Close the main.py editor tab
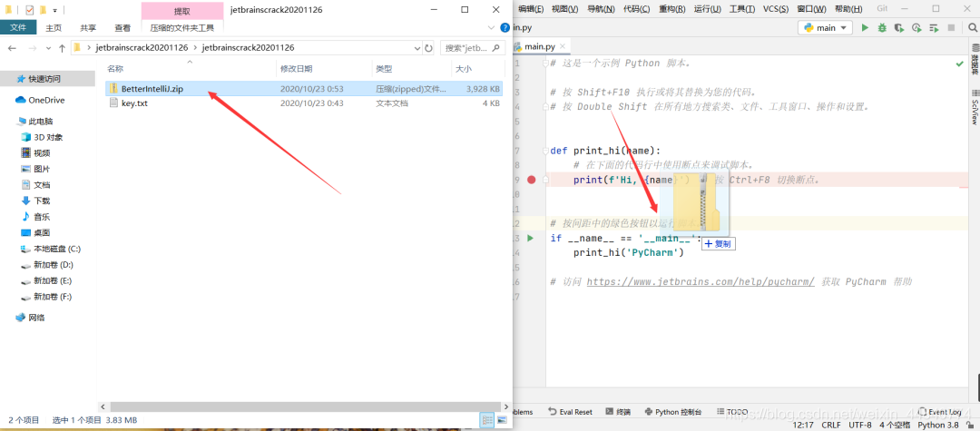The width and height of the screenshot is (980, 431). tap(563, 46)
